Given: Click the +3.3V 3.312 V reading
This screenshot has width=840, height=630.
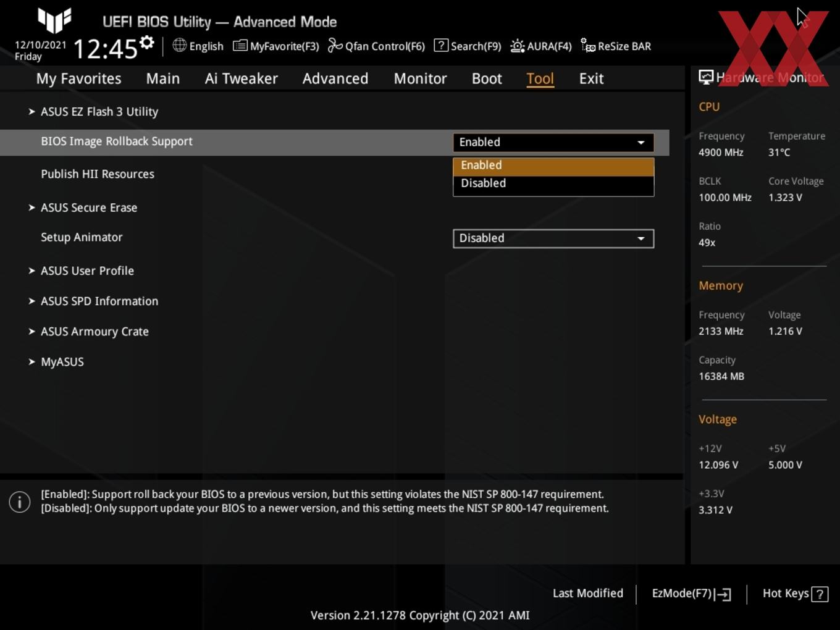Looking at the screenshot, I should click(715, 510).
